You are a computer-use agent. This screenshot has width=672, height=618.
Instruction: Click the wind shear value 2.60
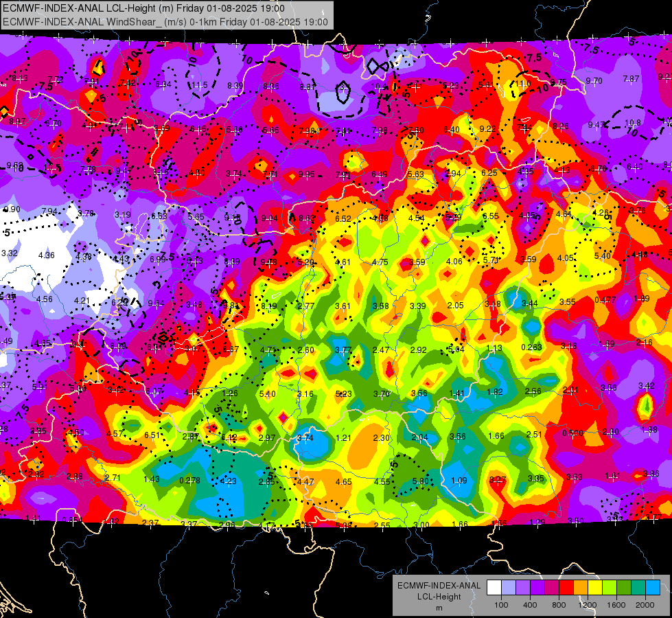306,350
